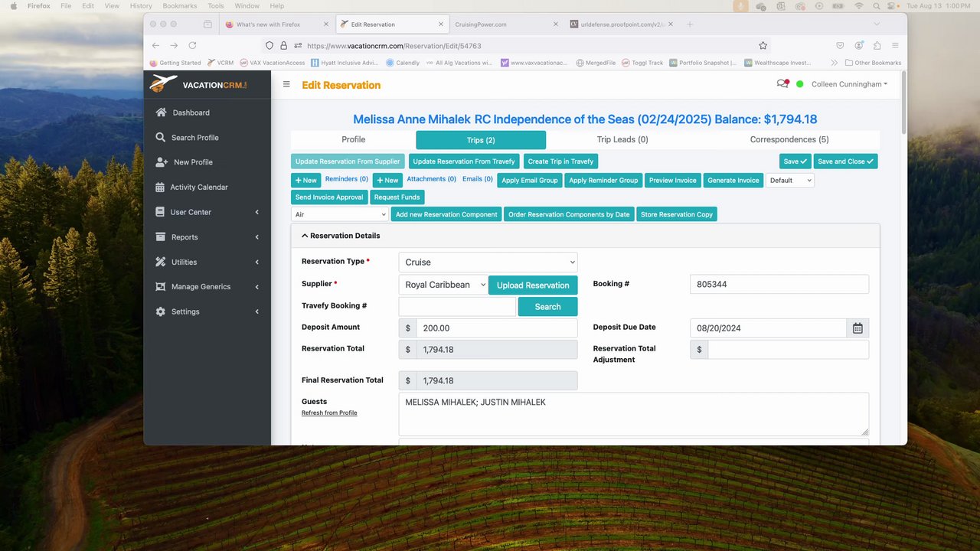Click the Reports sidebar icon
Viewport: 980px width, 551px height.
coord(160,237)
